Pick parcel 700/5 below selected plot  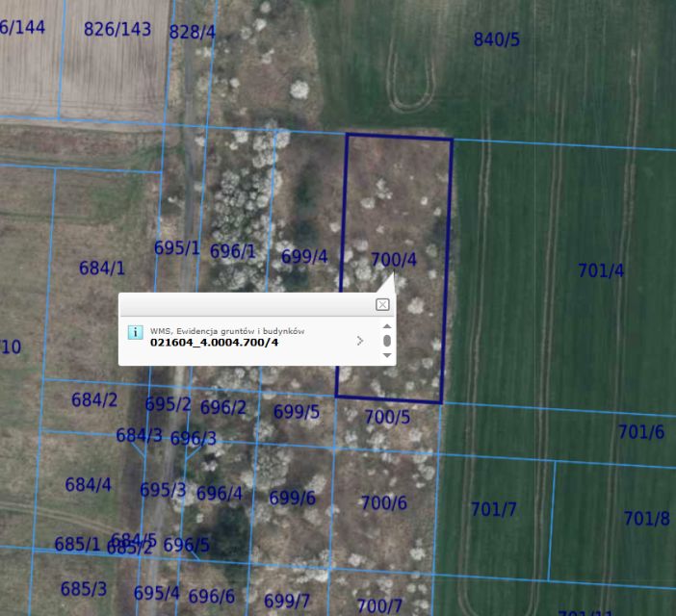tap(387, 417)
